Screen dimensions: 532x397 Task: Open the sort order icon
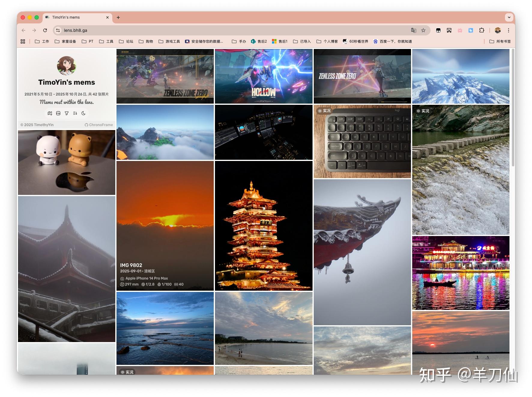click(x=75, y=113)
